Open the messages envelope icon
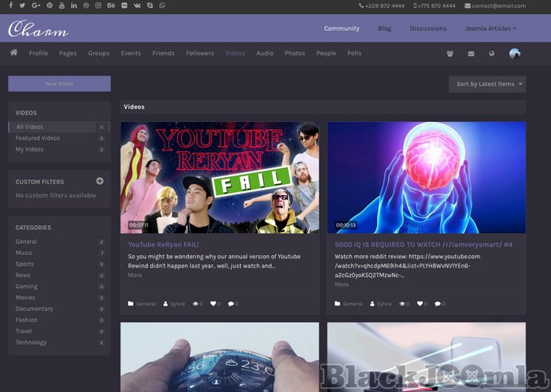 tap(471, 54)
